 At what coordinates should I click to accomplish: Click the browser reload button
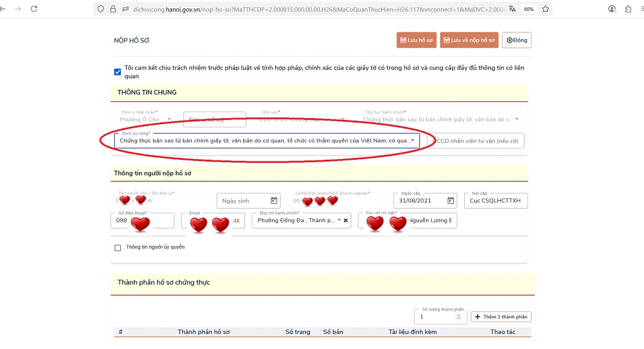[34, 9]
